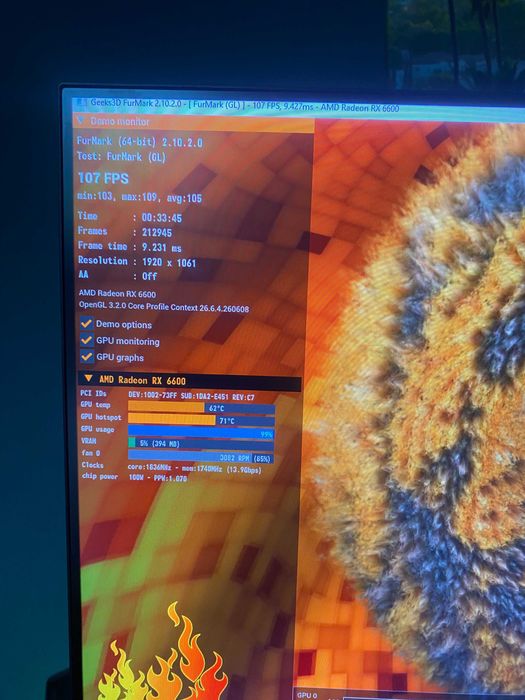The height and width of the screenshot is (700, 525).
Task: Collapse the AMD Radeon RX 6600 section
Action: coord(88,379)
